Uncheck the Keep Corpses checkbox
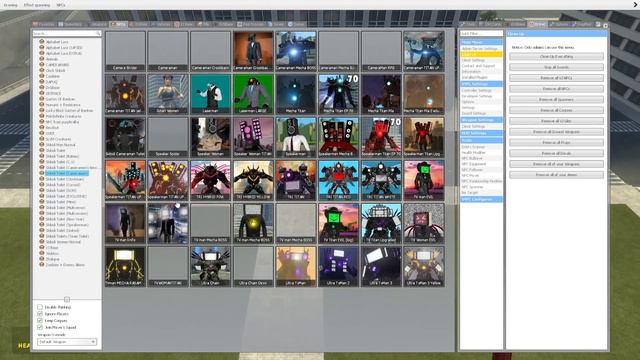This screenshot has width=640, height=360. 40,320
